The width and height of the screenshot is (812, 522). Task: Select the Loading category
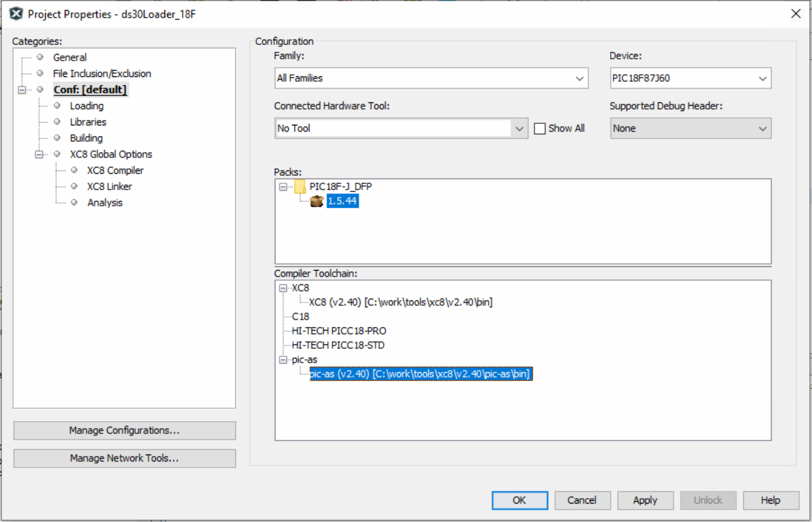pyautogui.click(x=87, y=106)
